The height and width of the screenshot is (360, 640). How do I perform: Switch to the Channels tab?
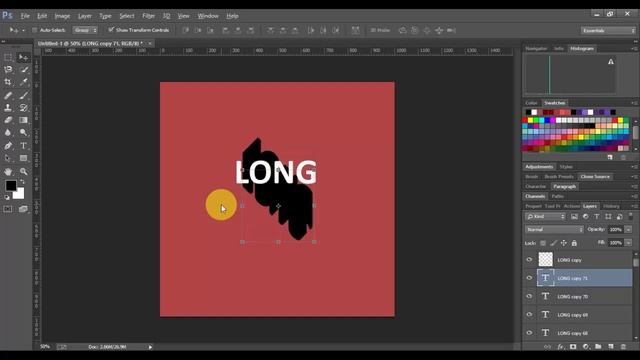point(535,196)
